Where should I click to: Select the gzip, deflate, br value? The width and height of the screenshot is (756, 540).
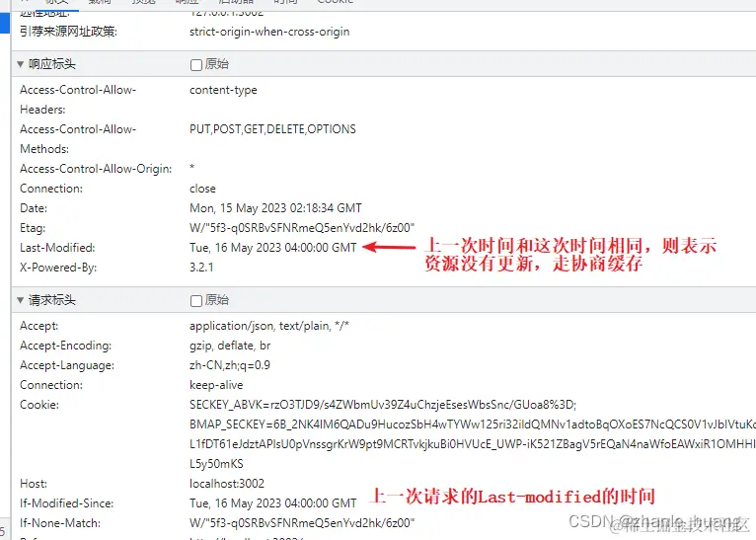[230, 346]
